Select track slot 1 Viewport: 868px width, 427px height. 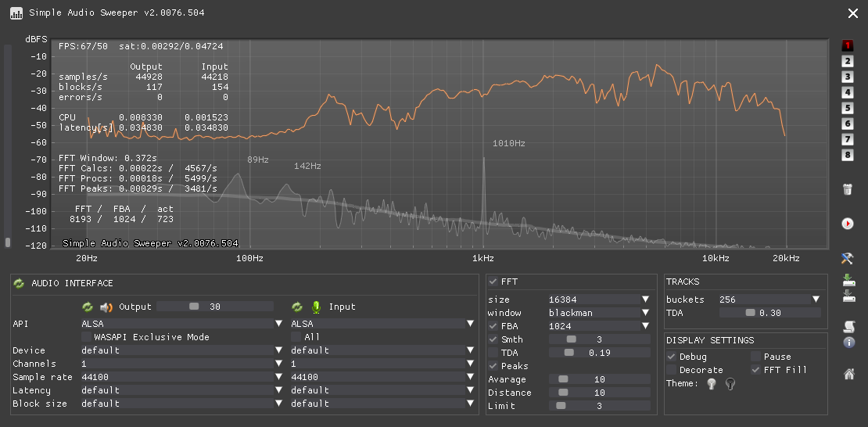(x=847, y=45)
